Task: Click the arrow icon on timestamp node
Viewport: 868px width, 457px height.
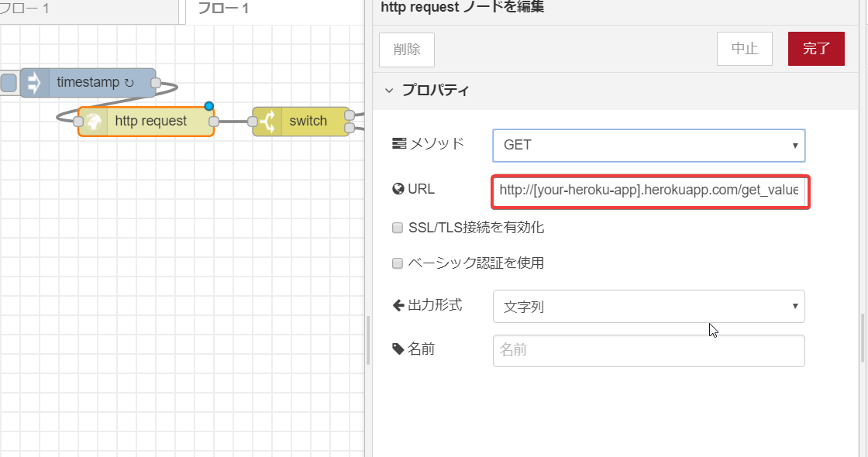Action: (x=34, y=83)
